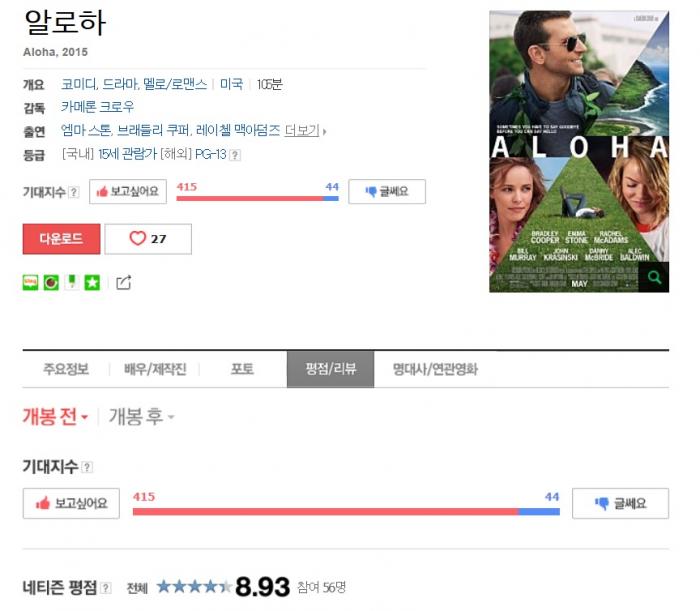Click the Naver memo share icon
700x611 pixels.
point(71,283)
